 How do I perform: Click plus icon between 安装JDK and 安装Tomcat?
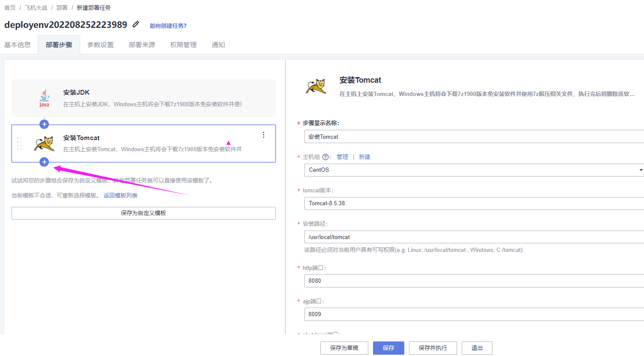(44, 124)
